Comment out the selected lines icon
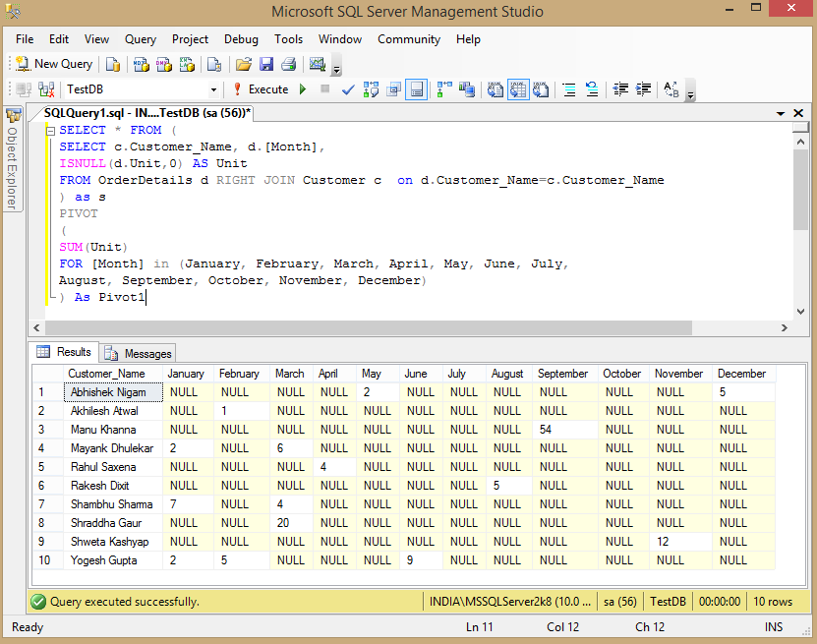 pyautogui.click(x=569, y=89)
